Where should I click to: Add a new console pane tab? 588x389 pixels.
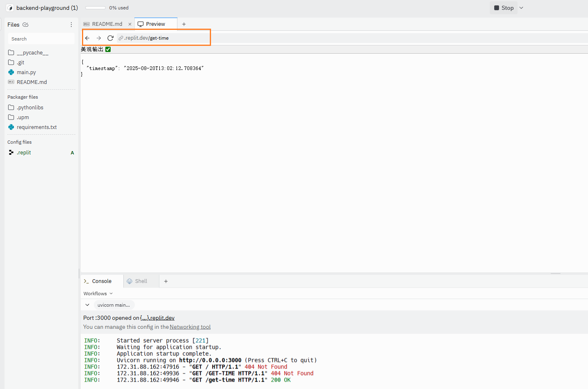tap(166, 281)
